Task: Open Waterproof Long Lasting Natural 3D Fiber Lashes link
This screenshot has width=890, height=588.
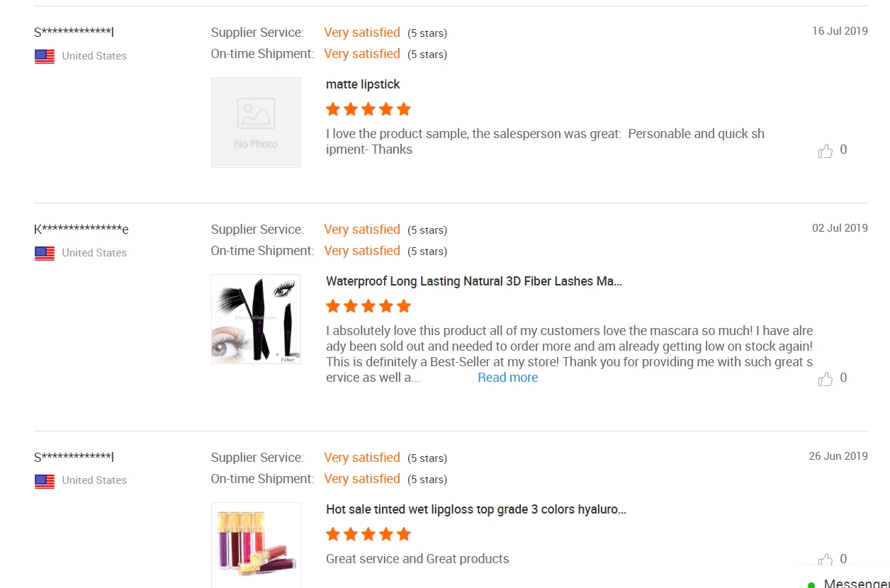Action: tap(473, 281)
